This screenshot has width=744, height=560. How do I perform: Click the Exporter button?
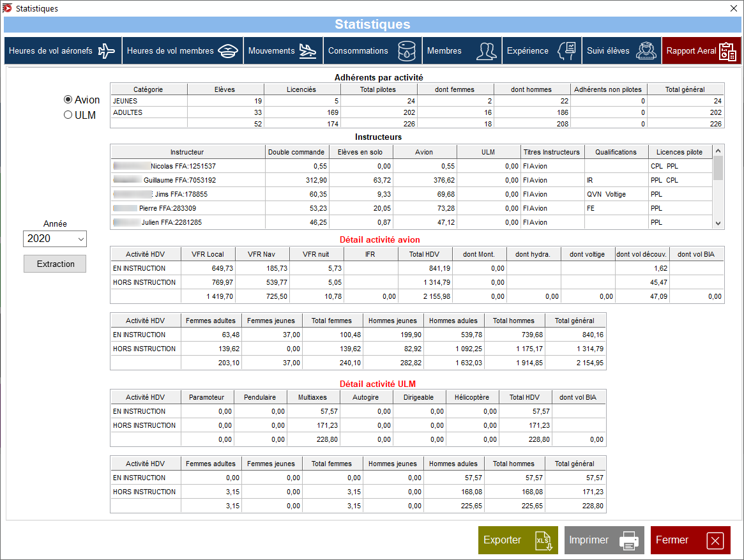pos(518,540)
